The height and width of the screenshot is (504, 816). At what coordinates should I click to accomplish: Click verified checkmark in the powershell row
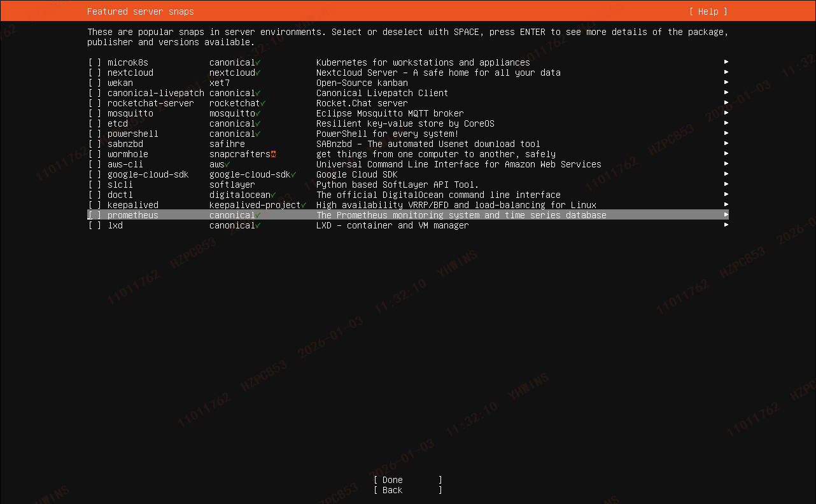point(258,134)
